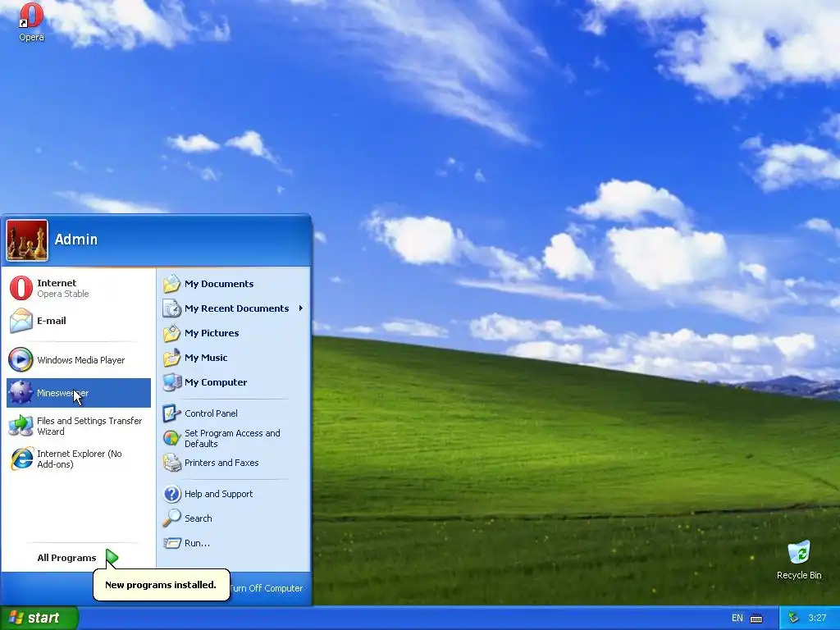Open the Control Panel text entry
This screenshot has height=630, width=840.
pyautogui.click(x=211, y=413)
